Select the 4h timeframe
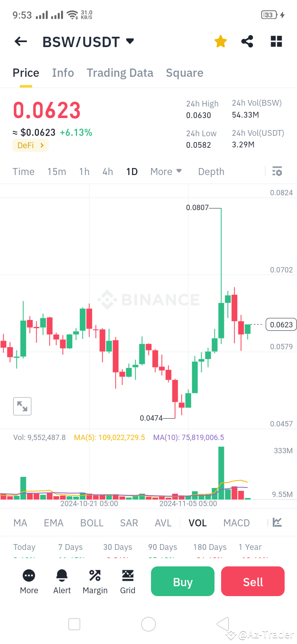This screenshot has height=644, width=297. (107, 171)
